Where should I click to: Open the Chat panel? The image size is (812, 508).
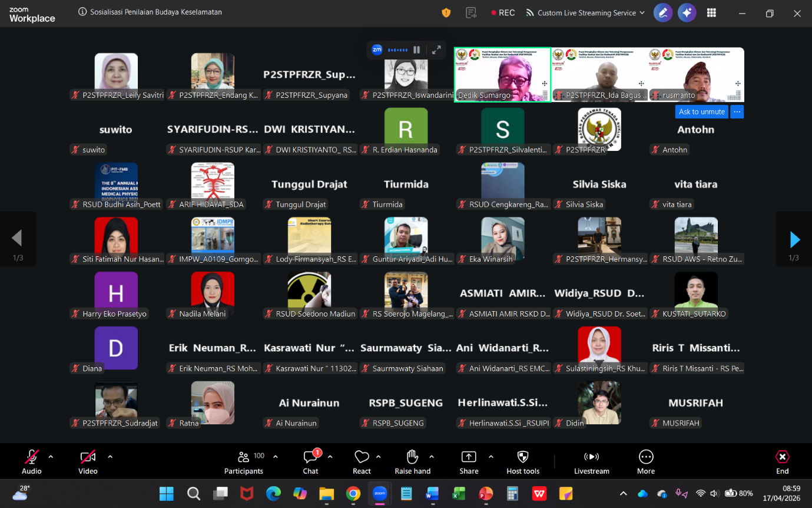pyautogui.click(x=310, y=462)
